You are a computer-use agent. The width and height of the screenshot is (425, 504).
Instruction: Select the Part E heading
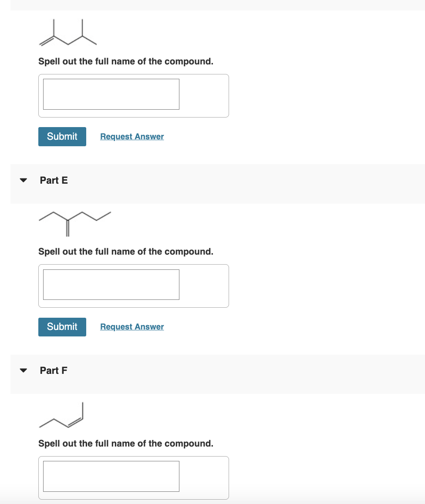click(54, 180)
